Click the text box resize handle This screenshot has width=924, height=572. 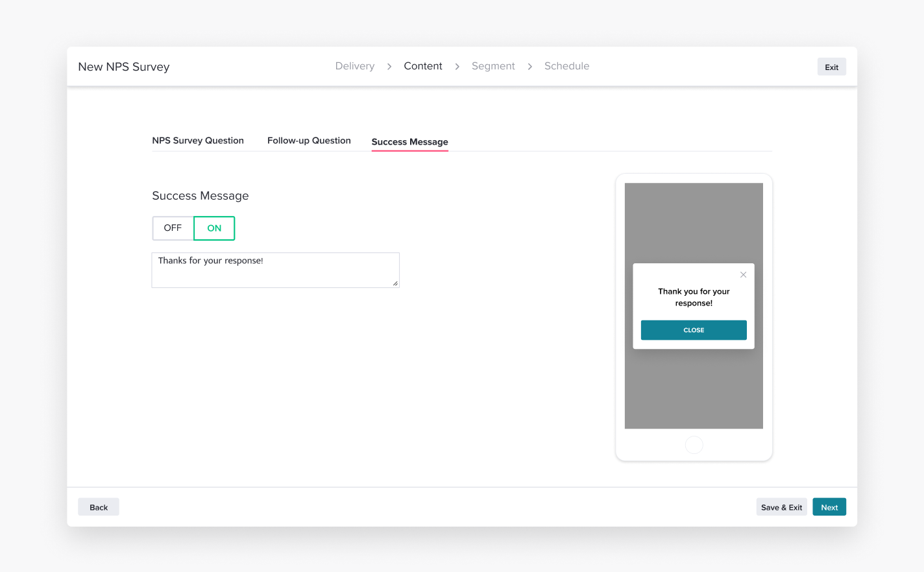[x=395, y=283]
